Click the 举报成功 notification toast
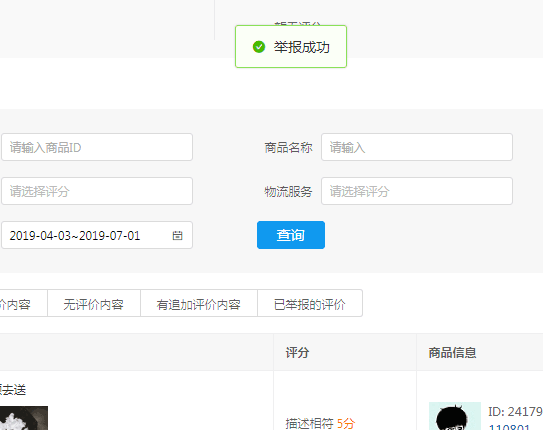Viewport: 543px width, 430px height. [x=291, y=46]
